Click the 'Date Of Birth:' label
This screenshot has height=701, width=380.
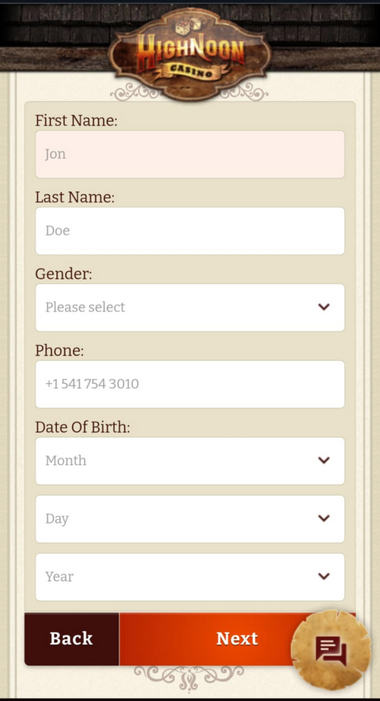pyautogui.click(x=83, y=427)
